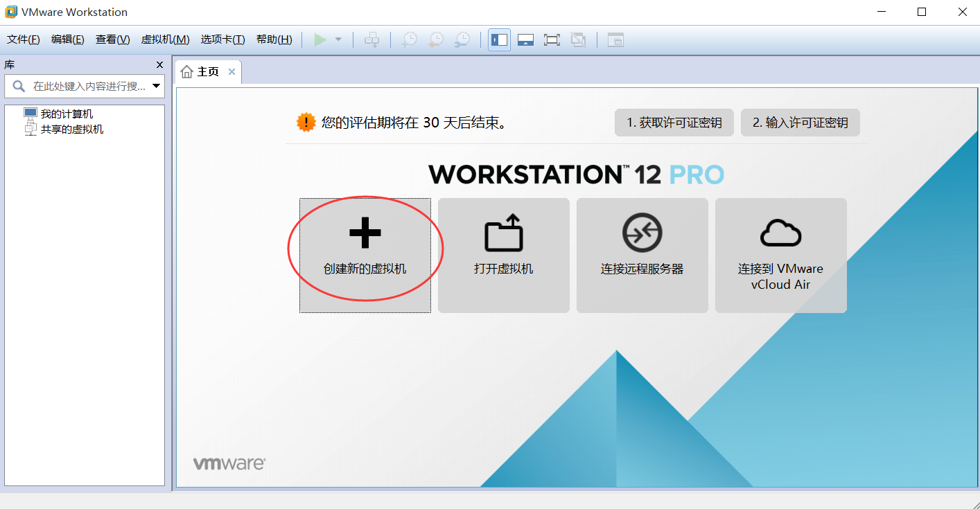
Task: Select 共享的虚拟机 in the library tree
Action: [72, 129]
